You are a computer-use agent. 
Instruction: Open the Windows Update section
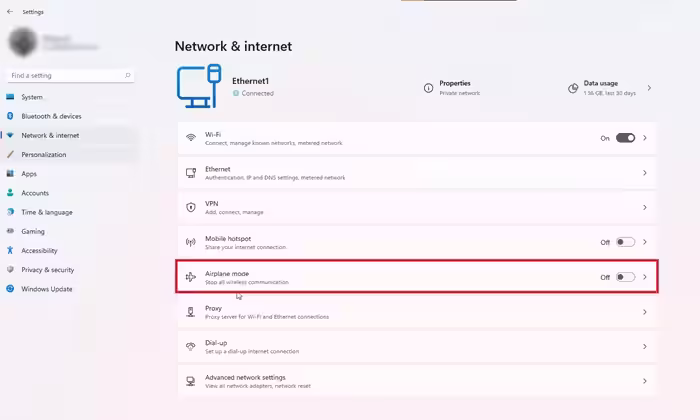pos(46,289)
